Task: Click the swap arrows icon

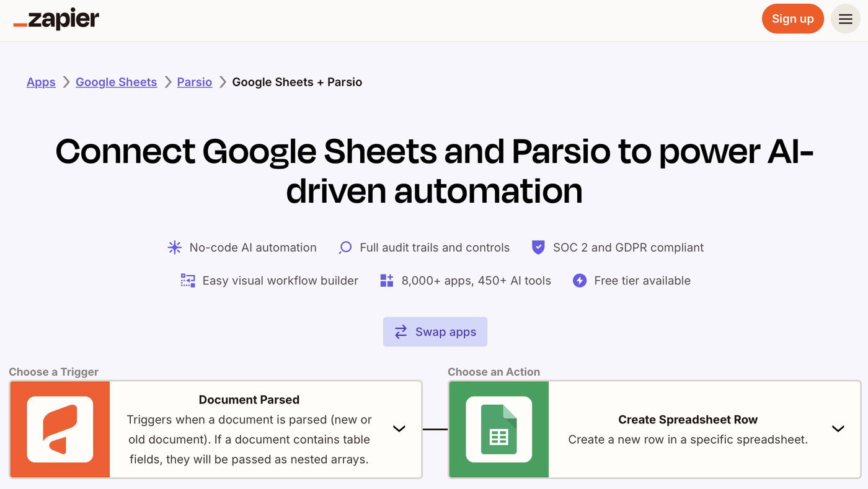Action: tap(401, 332)
